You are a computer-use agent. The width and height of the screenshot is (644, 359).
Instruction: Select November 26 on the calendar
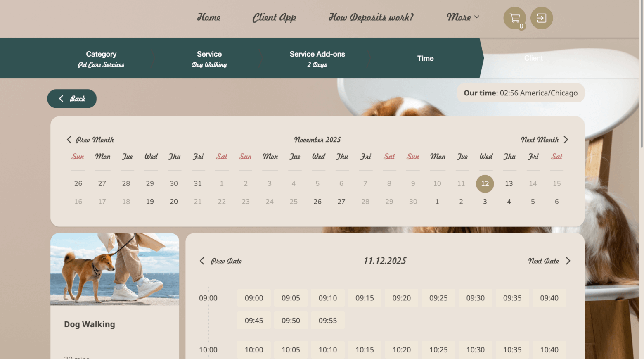[317, 202]
